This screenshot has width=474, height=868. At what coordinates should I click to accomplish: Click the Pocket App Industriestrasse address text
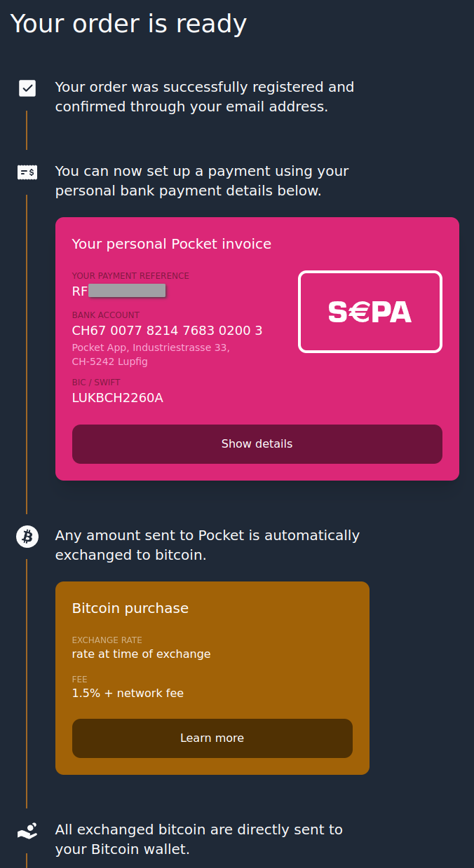click(151, 354)
